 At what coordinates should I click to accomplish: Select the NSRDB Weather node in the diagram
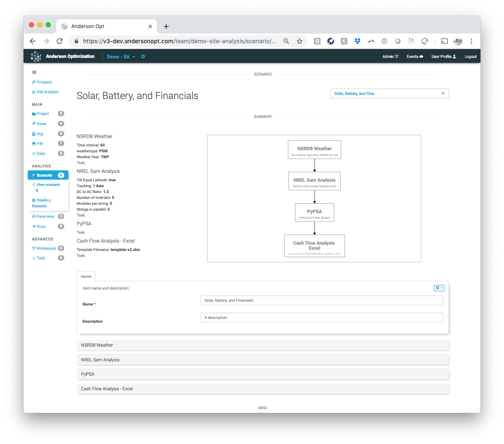[x=315, y=150]
